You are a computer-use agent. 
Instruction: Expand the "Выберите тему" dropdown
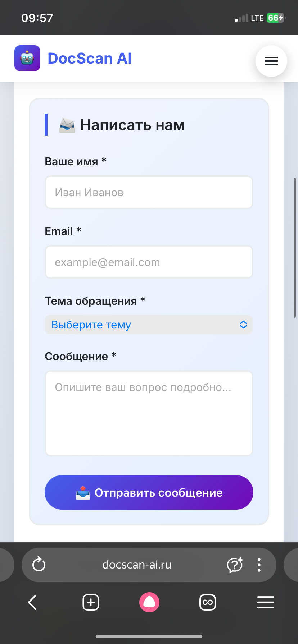144,325
